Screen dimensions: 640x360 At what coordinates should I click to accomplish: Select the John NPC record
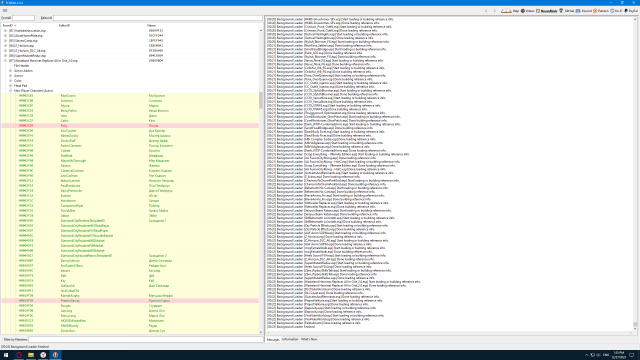click(130, 116)
